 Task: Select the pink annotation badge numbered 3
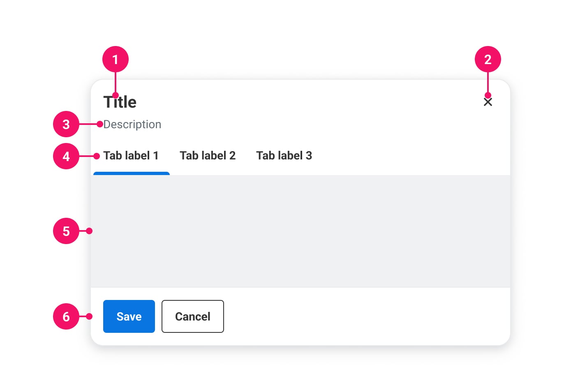pyautogui.click(x=66, y=124)
